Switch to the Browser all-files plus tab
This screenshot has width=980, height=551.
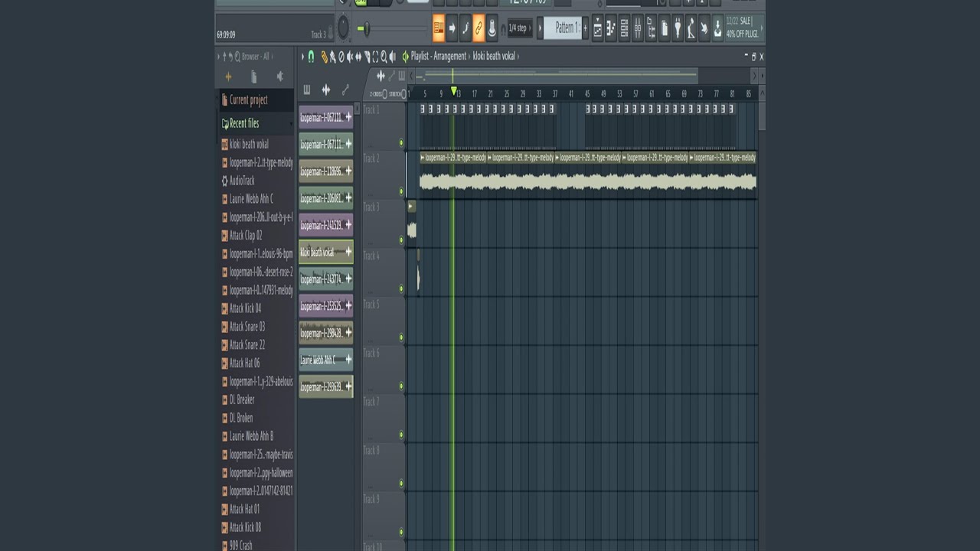(228, 77)
